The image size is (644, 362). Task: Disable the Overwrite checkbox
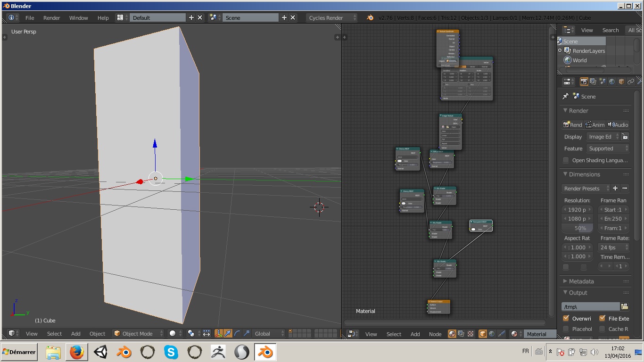tap(566, 318)
